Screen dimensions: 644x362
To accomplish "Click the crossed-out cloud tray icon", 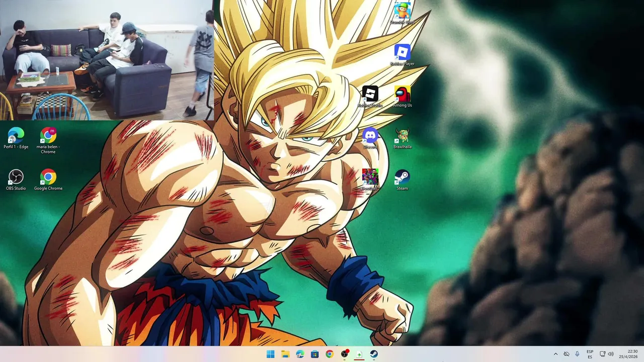I will pos(567,354).
